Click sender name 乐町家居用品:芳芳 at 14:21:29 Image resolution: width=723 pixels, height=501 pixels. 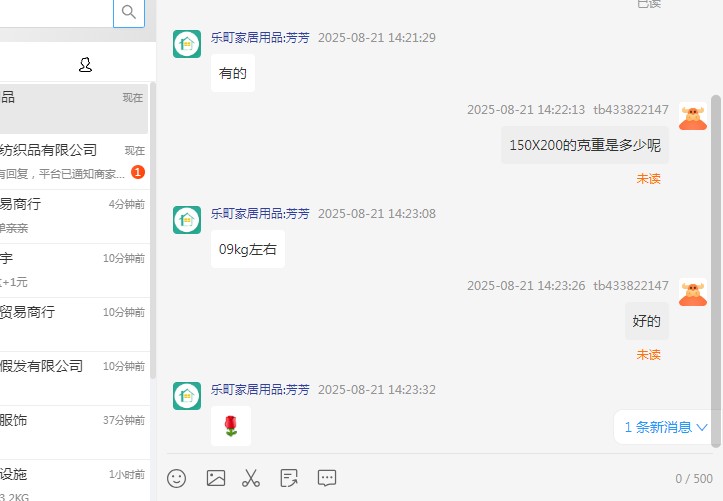(260, 37)
